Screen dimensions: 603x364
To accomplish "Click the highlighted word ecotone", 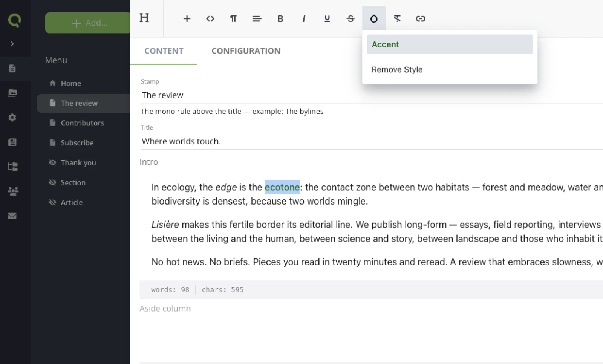I will pos(282,187).
